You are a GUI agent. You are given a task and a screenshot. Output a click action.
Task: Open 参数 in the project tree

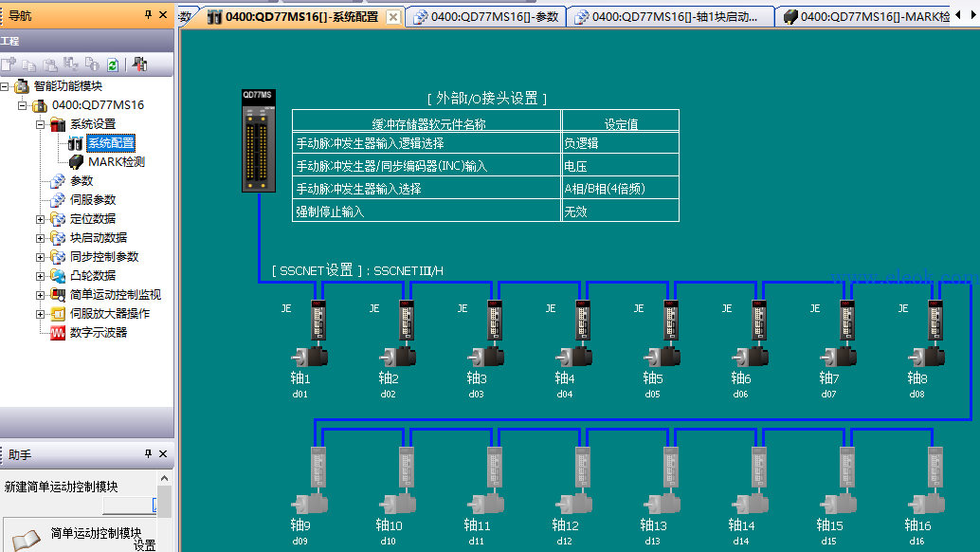click(82, 180)
